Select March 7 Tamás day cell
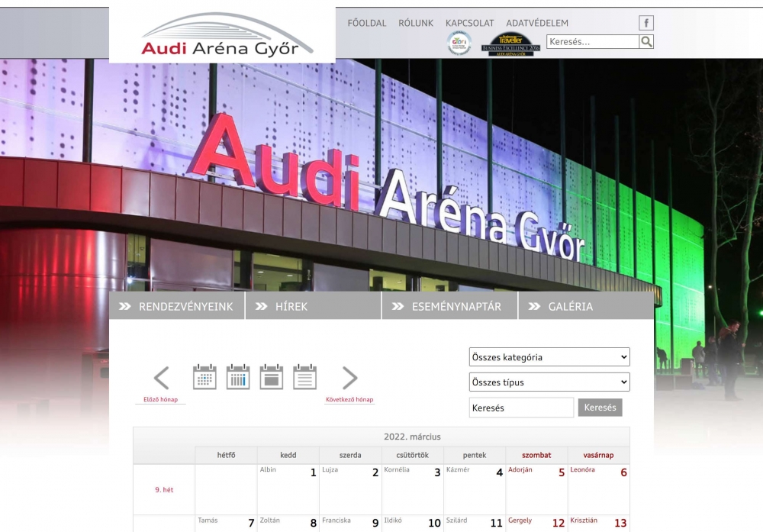 coord(227,524)
